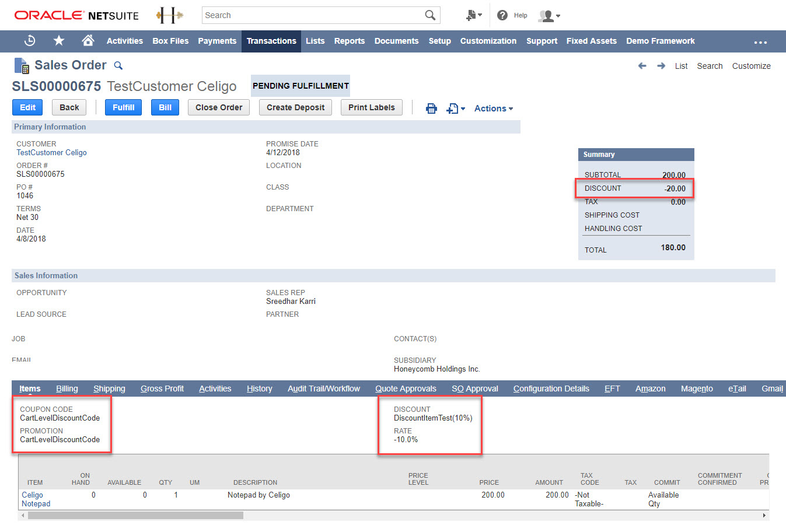This screenshot has height=532, width=786.
Task: Go to the Home icon
Action: point(88,41)
